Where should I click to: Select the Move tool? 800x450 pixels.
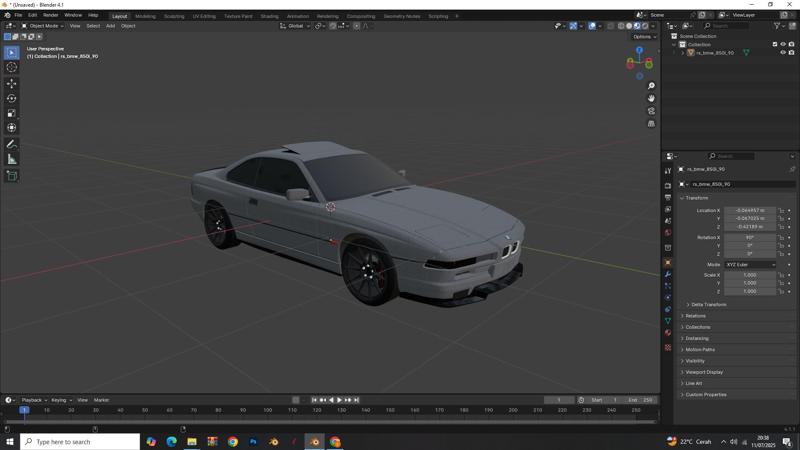[12, 83]
